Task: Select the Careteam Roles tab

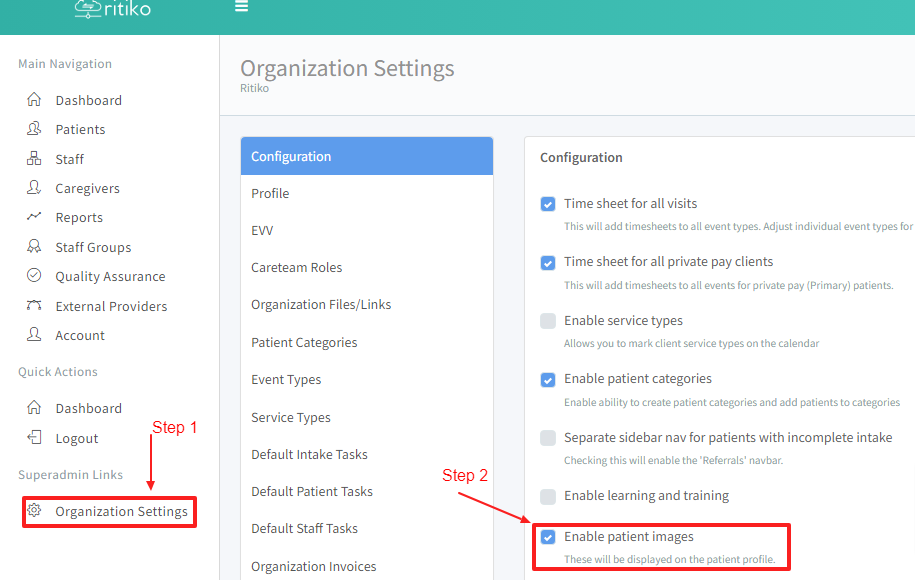Action: click(296, 267)
